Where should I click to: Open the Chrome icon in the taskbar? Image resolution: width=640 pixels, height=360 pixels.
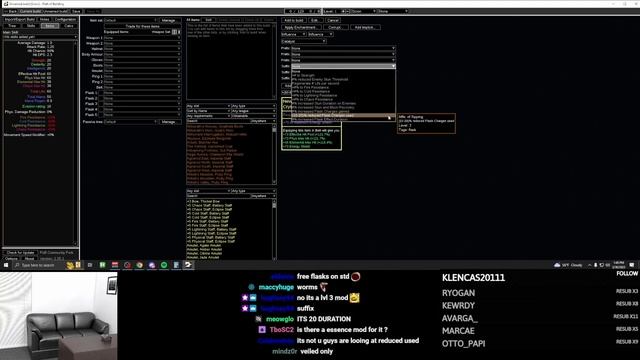pyautogui.click(x=140, y=265)
